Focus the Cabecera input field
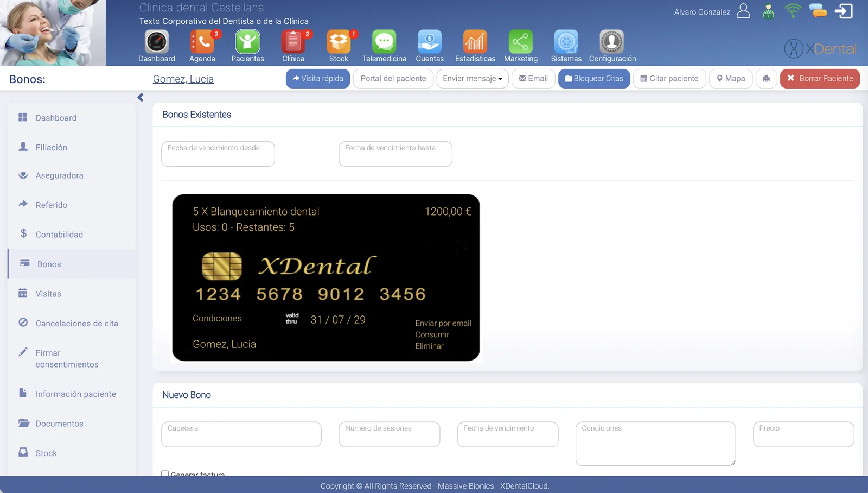This screenshot has width=868, height=493. click(x=241, y=434)
